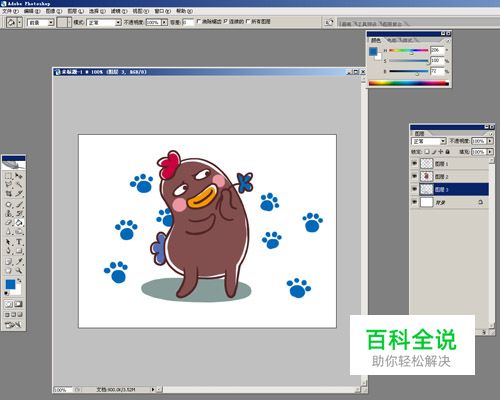
Task: Hide the 背景 layer with its eye icon
Action: coord(414,202)
